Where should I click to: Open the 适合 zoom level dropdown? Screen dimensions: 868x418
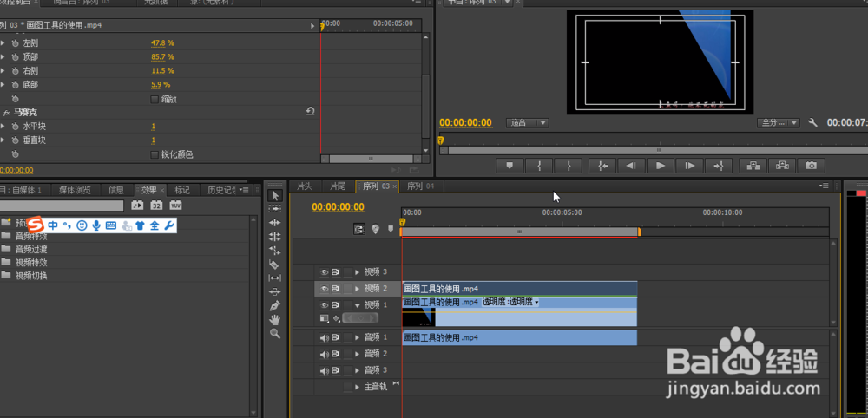pos(527,123)
